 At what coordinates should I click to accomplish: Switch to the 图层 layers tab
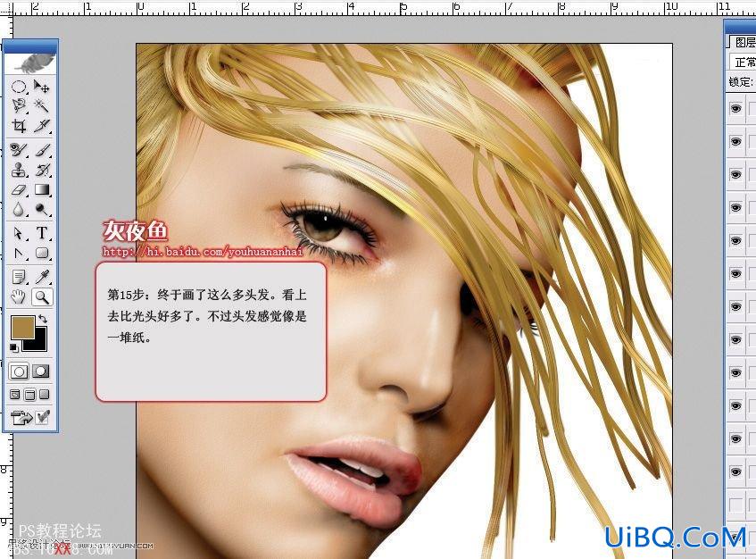(744, 42)
